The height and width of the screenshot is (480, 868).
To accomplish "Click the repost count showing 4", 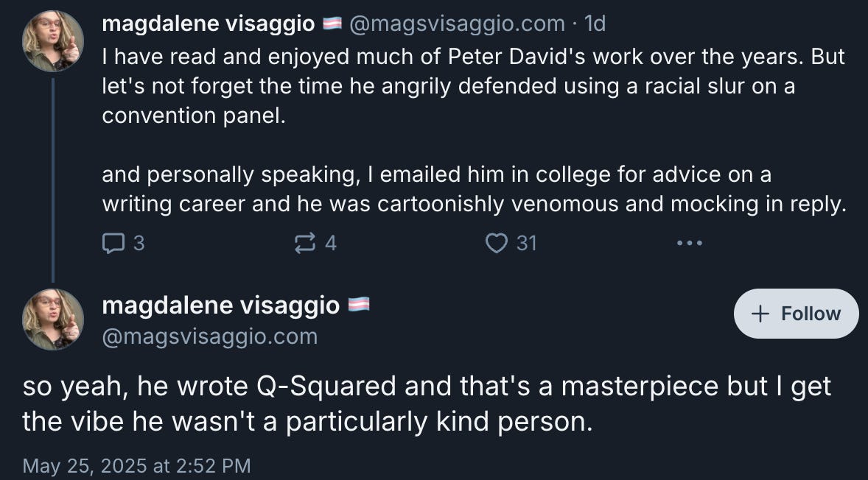I will click(x=331, y=242).
